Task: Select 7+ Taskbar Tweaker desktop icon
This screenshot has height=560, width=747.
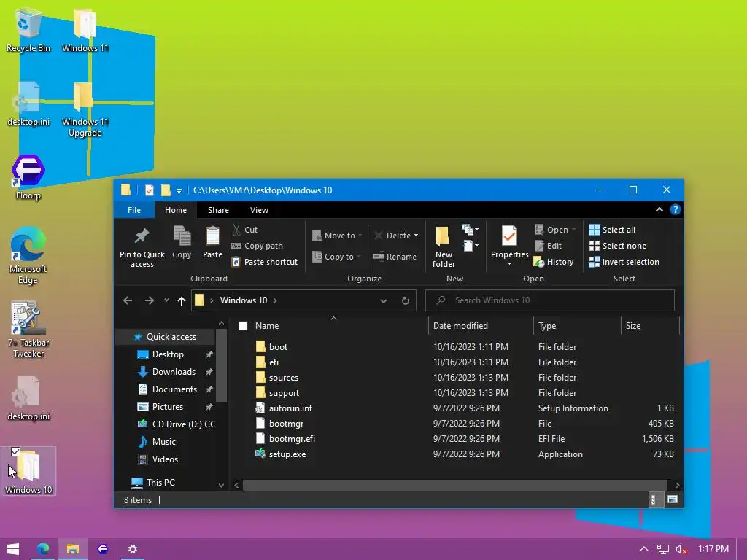Action: (x=28, y=329)
